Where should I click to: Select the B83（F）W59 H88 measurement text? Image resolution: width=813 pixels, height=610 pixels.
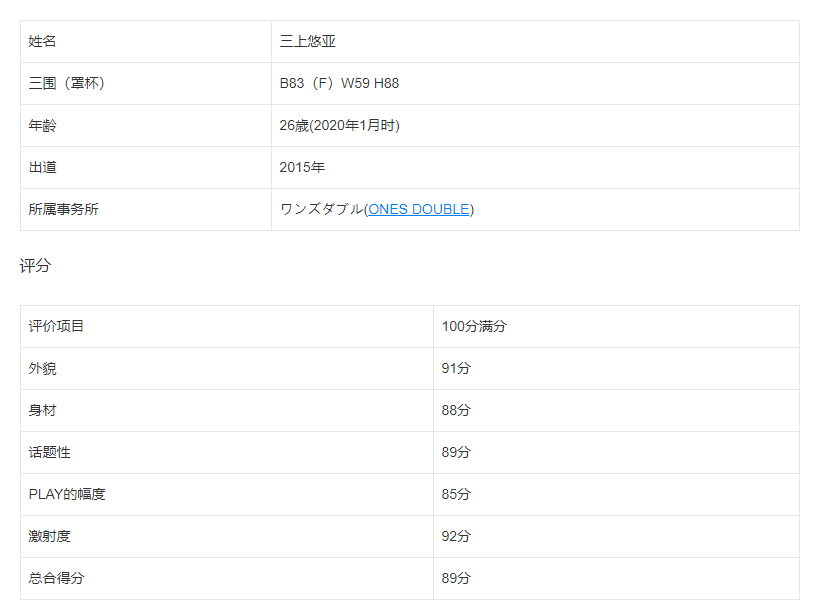(x=339, y=83)
